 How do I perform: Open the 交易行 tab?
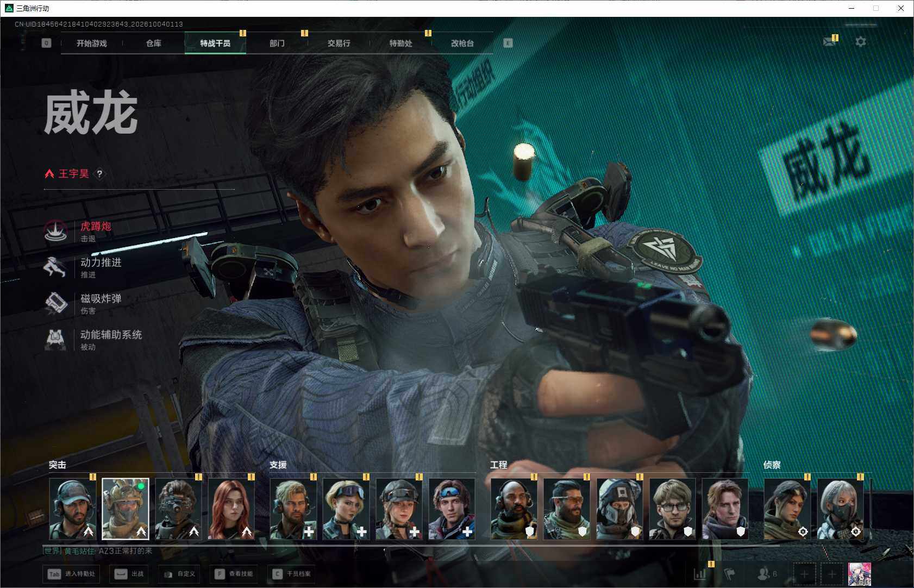[339, 43]
